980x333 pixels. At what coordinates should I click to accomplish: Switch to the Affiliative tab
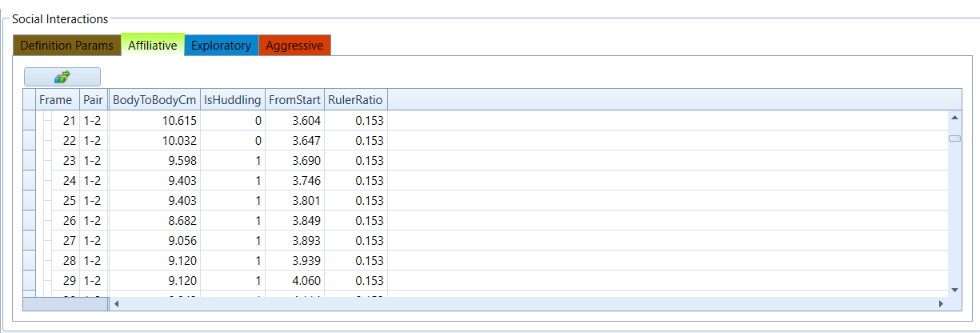[x=152, y=46]
